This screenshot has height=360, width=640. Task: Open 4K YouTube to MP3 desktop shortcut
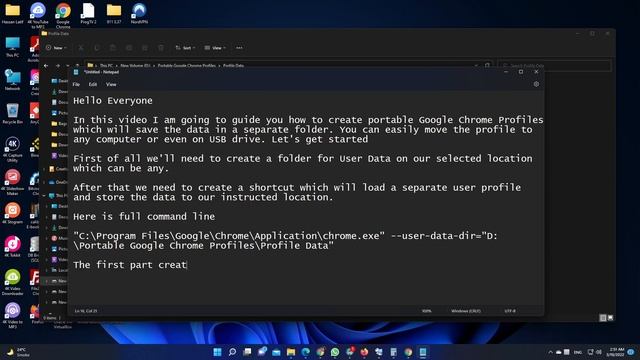tap(38, 15)
